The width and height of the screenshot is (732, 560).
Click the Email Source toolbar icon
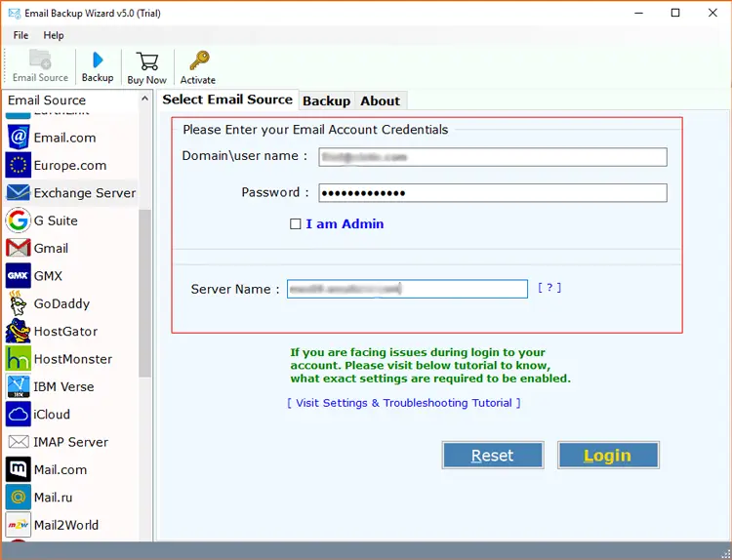point(40,60)
